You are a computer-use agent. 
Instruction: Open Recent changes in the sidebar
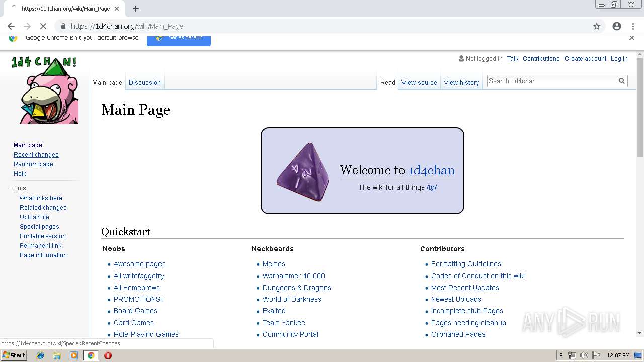pos(36,155)
